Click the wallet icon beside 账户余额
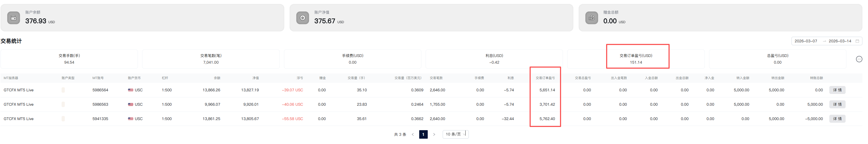This screenshot has width=868, height=144. point(14,18)
